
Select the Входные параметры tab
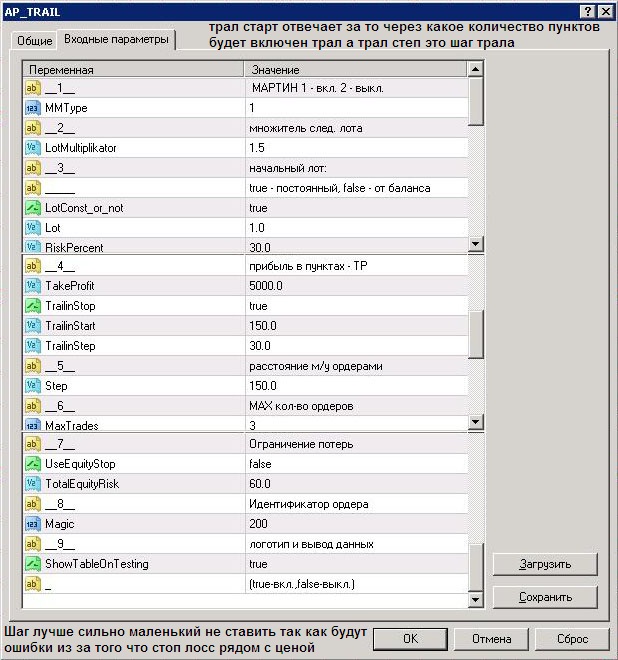coord(116,39)
